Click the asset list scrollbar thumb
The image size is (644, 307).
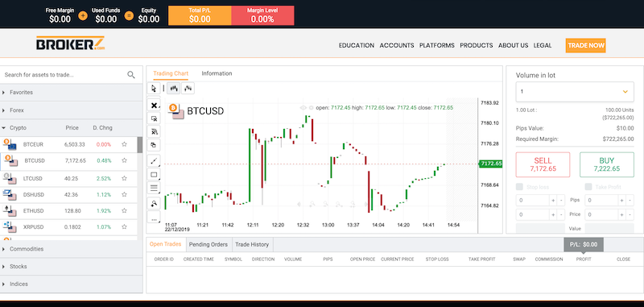[139, 145]
